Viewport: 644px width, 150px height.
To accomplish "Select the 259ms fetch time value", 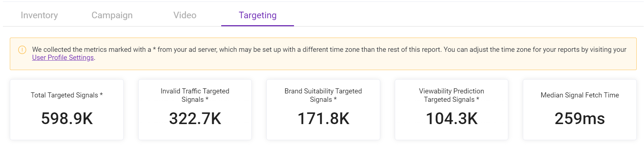I will click(580, 119).
